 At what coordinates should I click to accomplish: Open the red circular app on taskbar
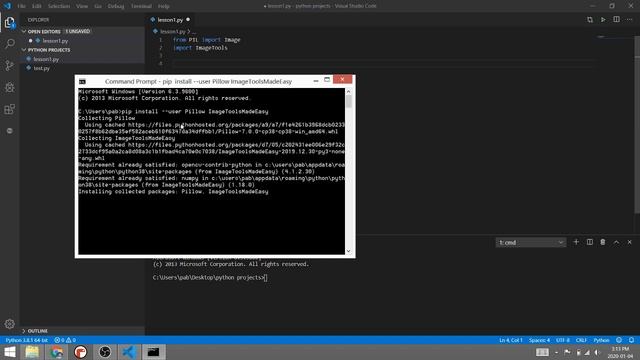pos(80,352)
